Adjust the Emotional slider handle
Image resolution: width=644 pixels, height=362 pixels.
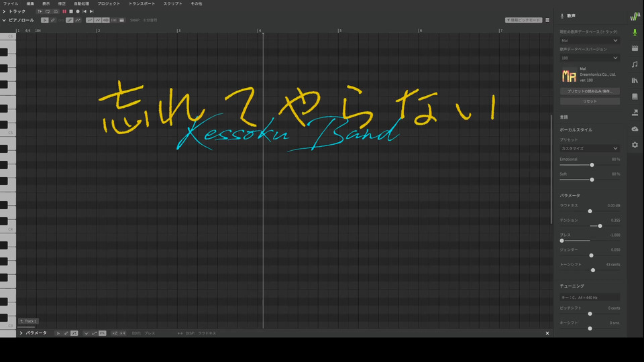[x=592, y=165]
